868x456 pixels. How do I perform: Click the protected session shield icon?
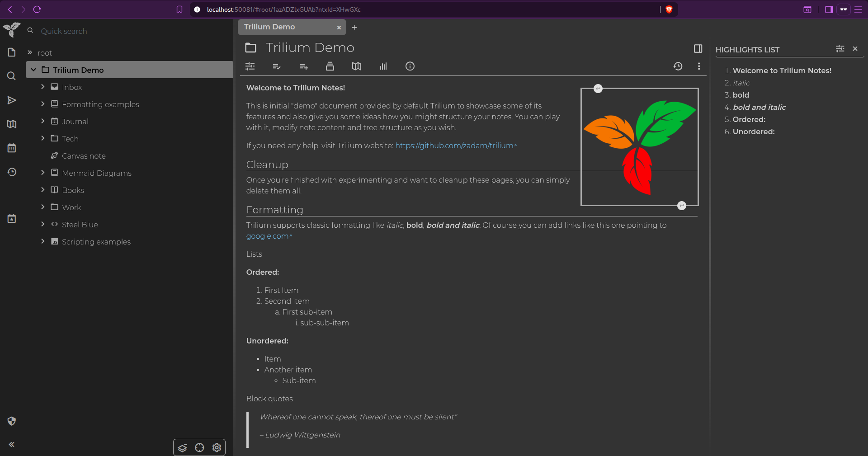pos(12,421)
